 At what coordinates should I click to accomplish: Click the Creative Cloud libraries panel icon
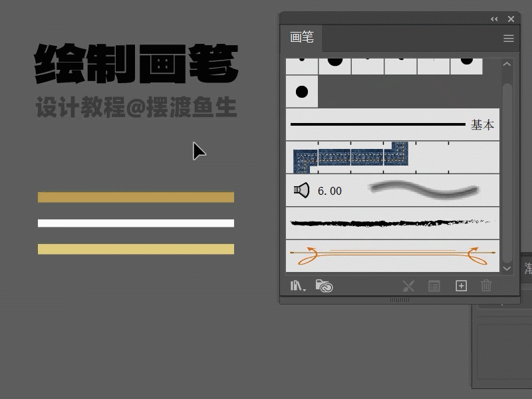point(324,286)
